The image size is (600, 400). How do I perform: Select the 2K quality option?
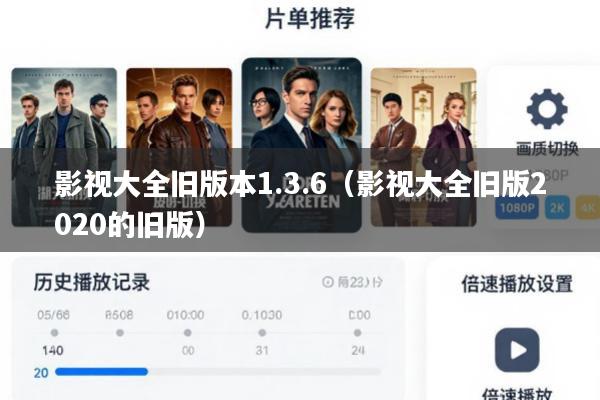557,207
